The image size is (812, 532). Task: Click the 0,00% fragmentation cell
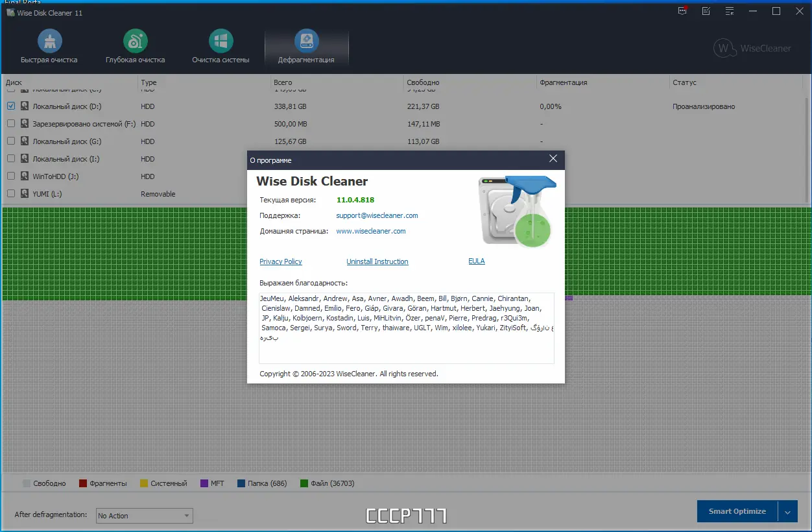551,106
